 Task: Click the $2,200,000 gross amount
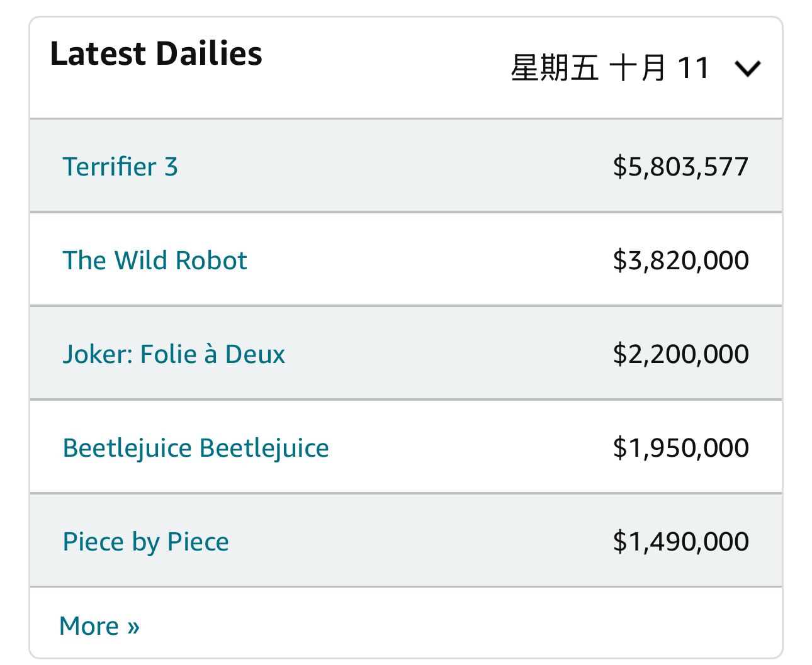point(680,354)
